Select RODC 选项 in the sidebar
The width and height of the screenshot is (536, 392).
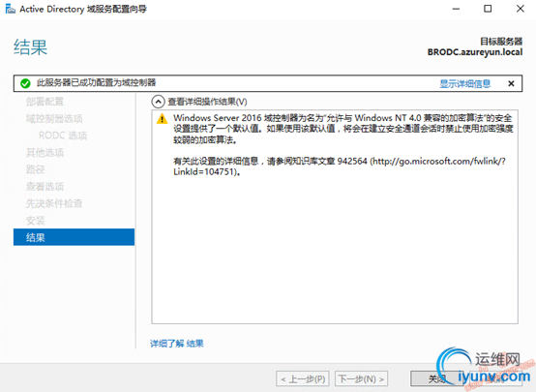pos(63,136)
